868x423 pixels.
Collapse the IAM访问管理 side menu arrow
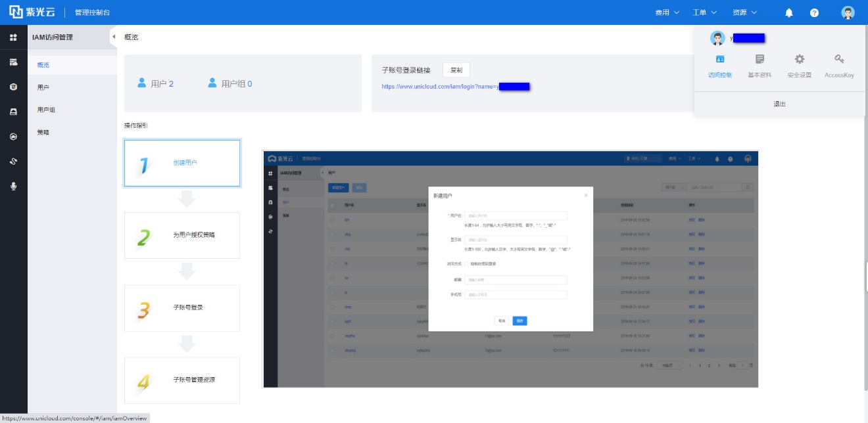coord(113,37)
